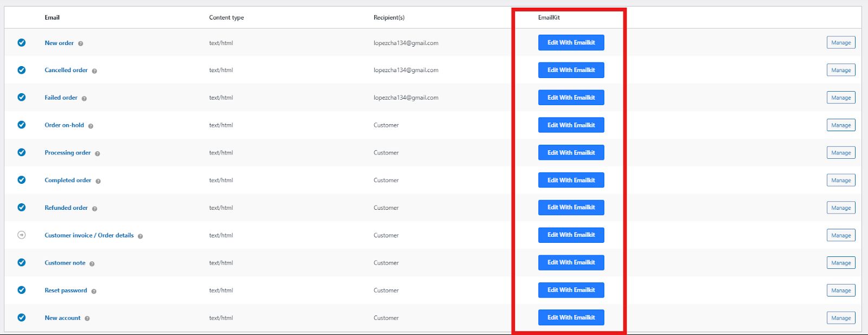Image resolution: width=868 pixels, height=335 pixels.
Task: Click Manage for Reset password
Action: pyautogui.click(x=841, y=291)
